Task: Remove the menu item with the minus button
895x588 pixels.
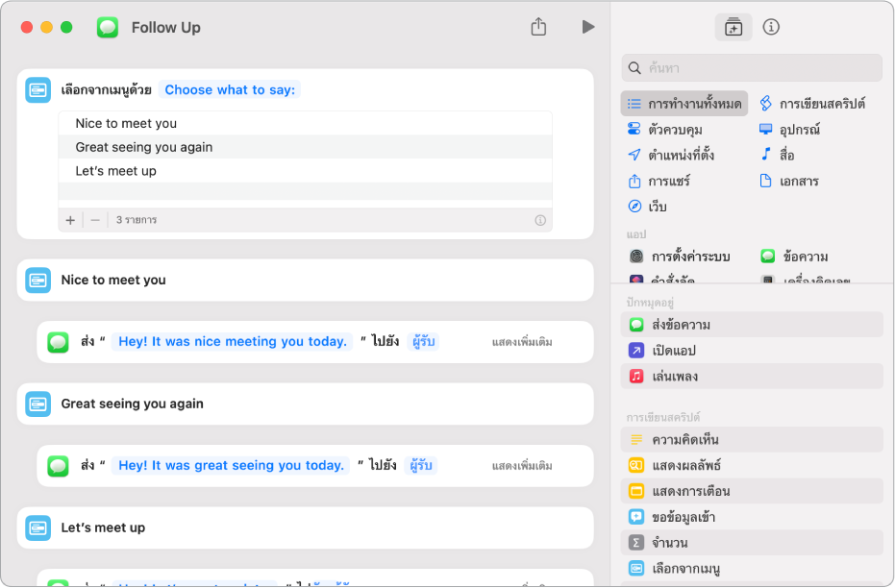Action: click(95, 220)
